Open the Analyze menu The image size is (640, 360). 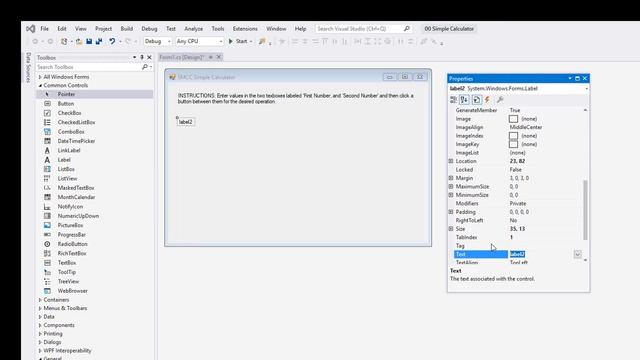pos(193,29)
